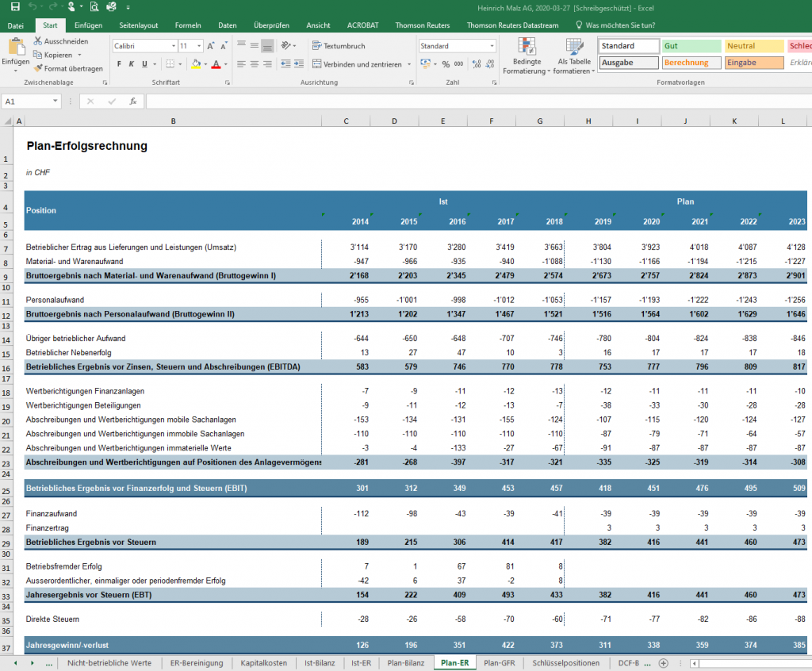Click the touch/mouse mode icon in quick access
This screenshot has height=671, width=812.
point(71,6)
